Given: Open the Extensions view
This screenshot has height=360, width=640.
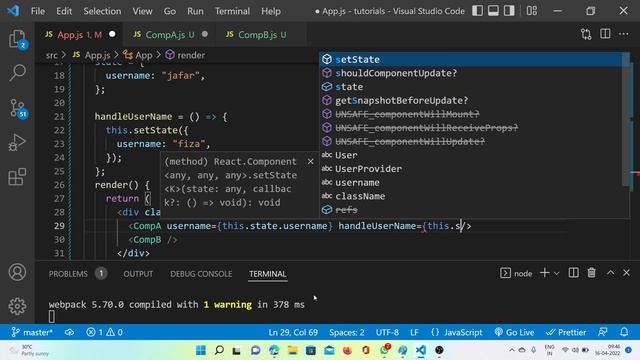Looking at the screenshot, I should pyautogui.click(x=17, y=177).
